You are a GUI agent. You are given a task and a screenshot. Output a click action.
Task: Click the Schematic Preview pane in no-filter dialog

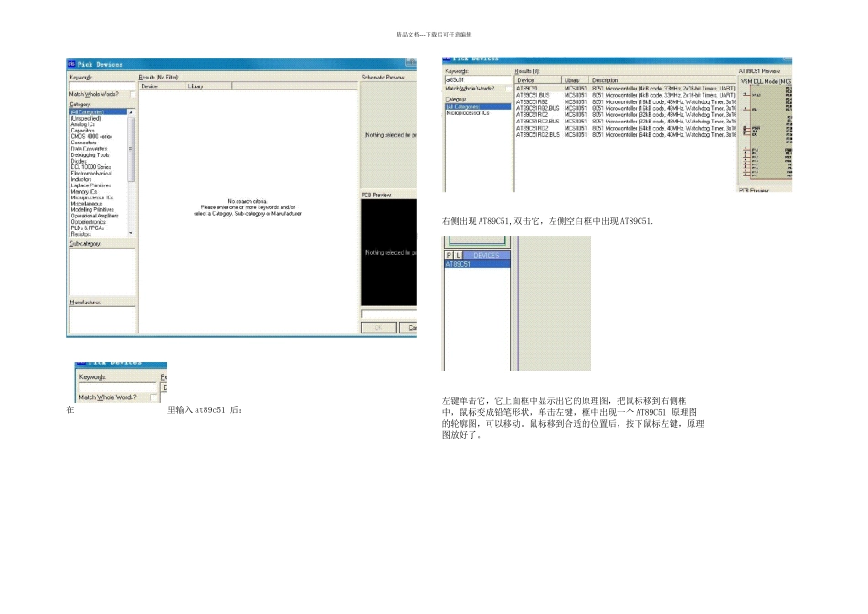tap(388, 134)
